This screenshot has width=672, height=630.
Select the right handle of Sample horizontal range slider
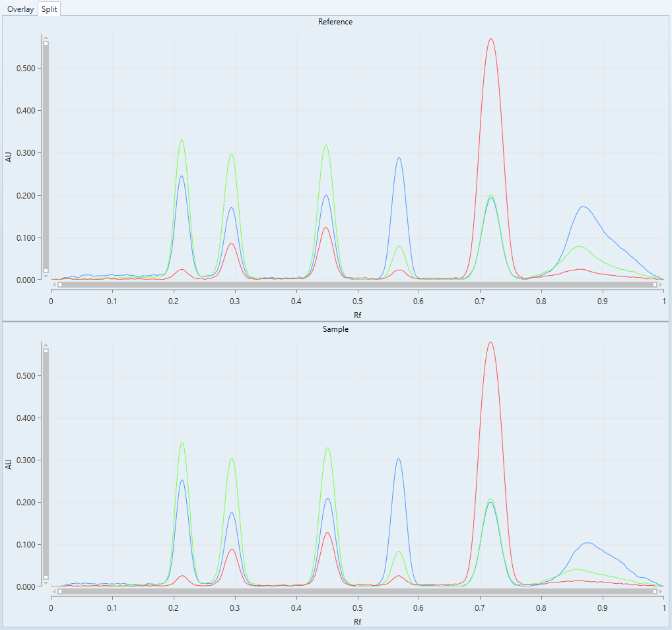(x=655, y=592)
